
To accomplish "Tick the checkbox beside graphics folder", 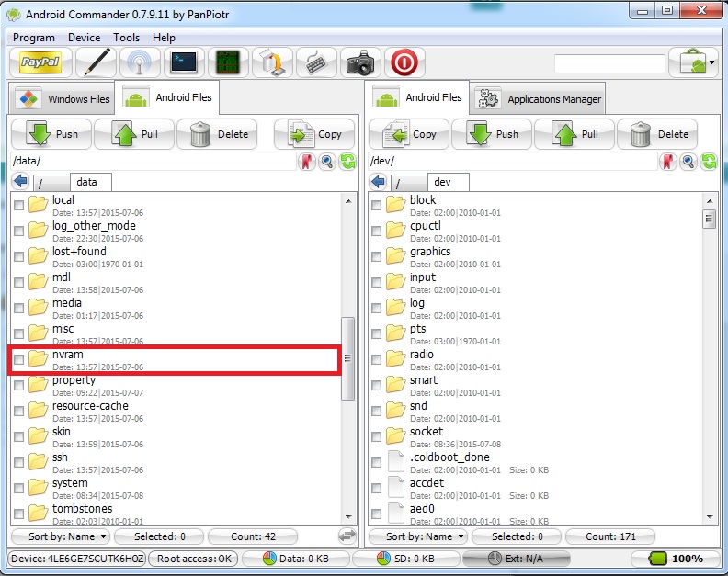I will (376, 257).
